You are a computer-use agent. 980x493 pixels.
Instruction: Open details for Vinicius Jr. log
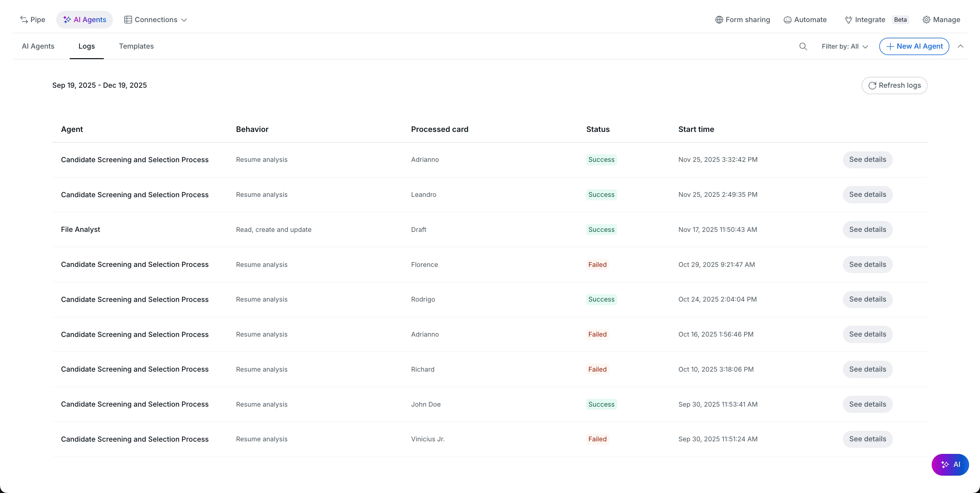point(867,439)
